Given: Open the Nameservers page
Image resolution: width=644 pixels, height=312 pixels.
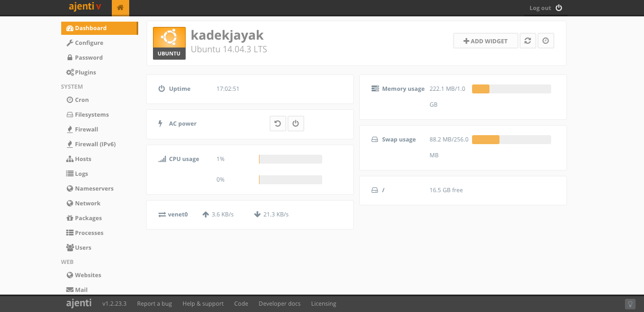Looking at the screenshot, I should [94, 188].
